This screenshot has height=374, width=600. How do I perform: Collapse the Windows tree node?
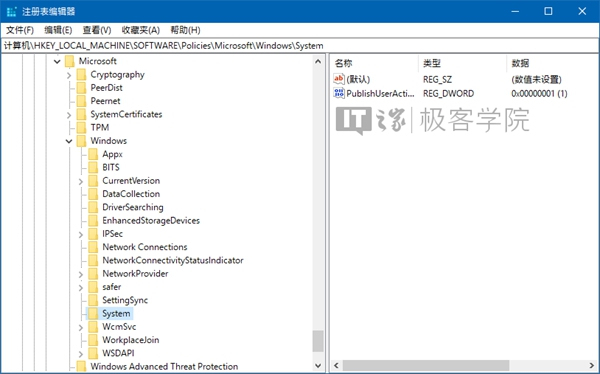(69, 141)
